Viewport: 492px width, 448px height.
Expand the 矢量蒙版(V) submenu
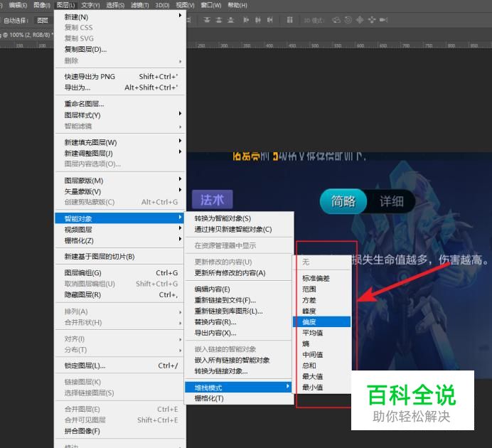click(x=119, y=191)
